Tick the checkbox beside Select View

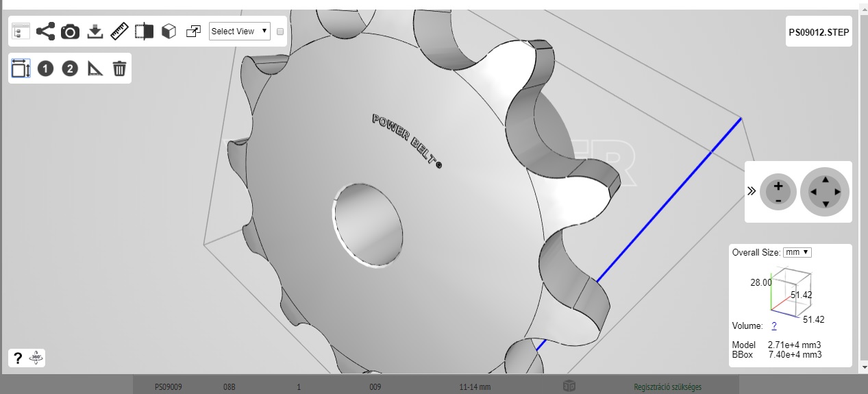point(280,32)
